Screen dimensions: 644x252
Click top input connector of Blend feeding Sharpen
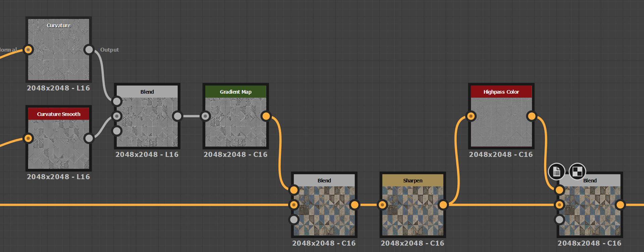coord(294,190)
